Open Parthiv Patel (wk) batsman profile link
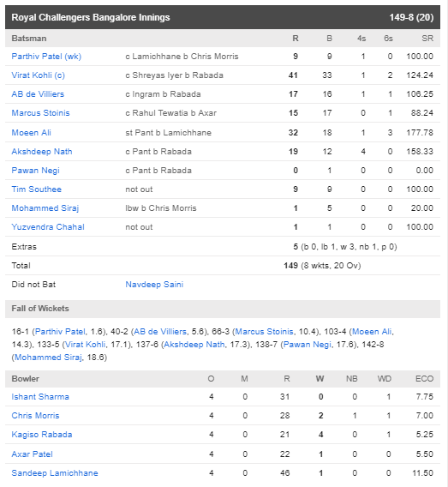 click(x=46, y=57)
